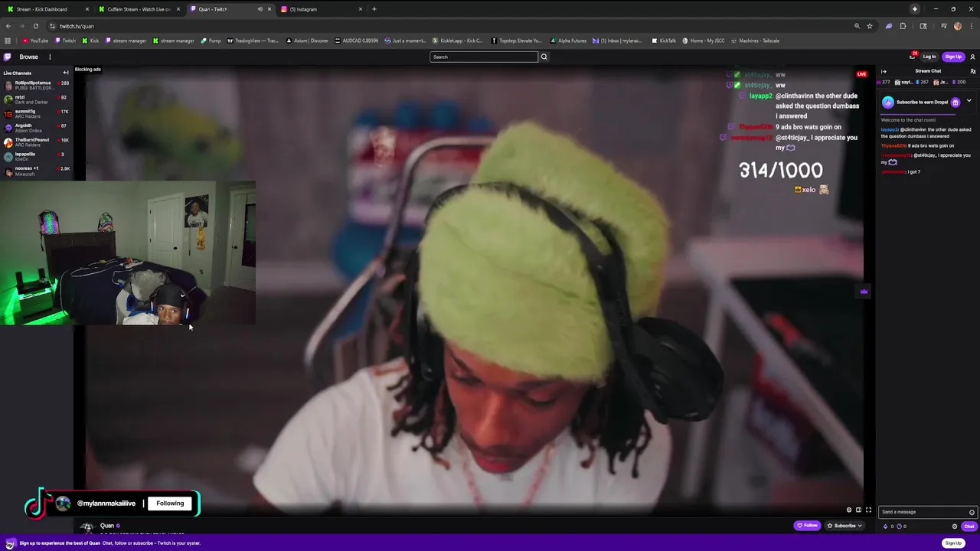Image resolution: width=980 pixels, height=551 pixels.
Task: Open the stream manager Twitch bookmark
Action: tap(125, 41)
